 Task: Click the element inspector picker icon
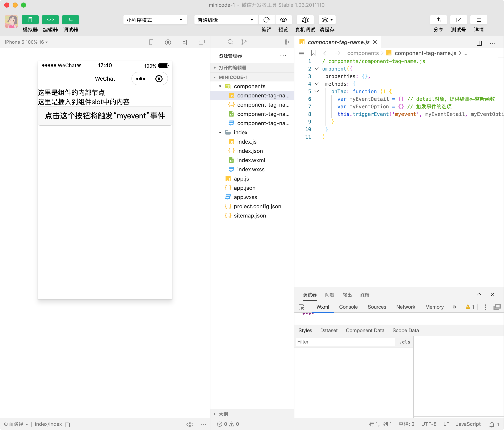click(301, 307)
